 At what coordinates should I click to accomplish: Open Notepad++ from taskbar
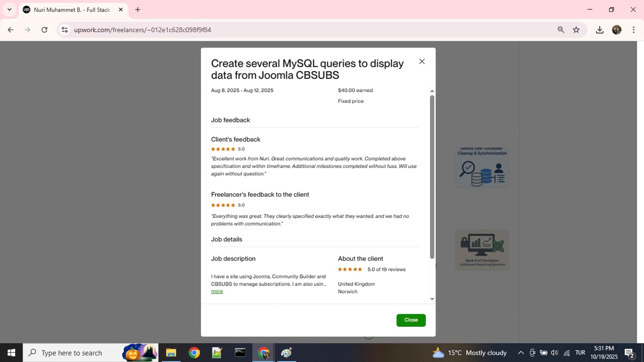tap(217, 353)
